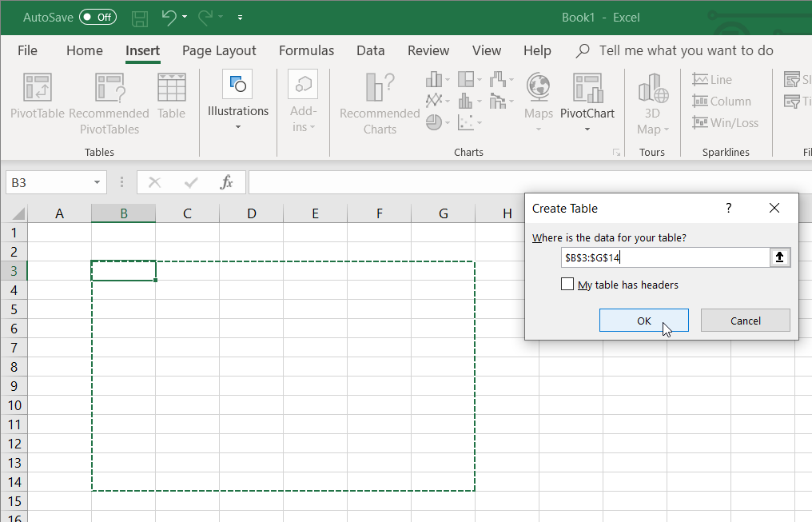812x522 pixels.
Task: Open the Add-ins menu
Action: (303, 101)
